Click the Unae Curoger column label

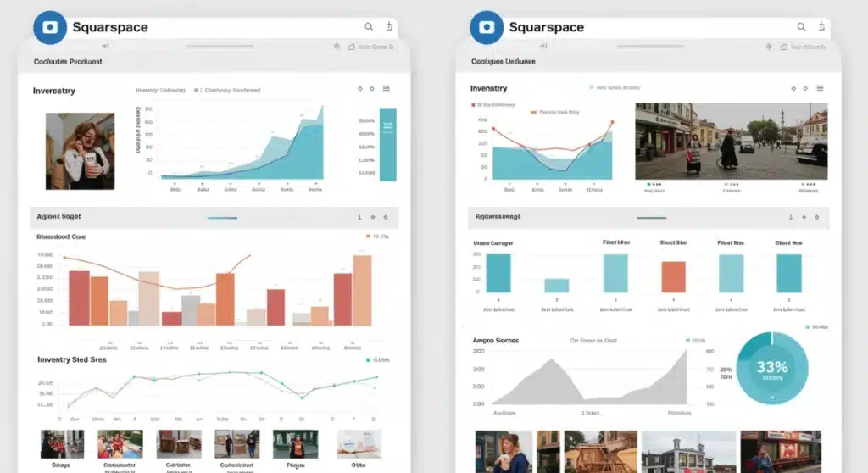pyautogui.click(x=493, y=243)
